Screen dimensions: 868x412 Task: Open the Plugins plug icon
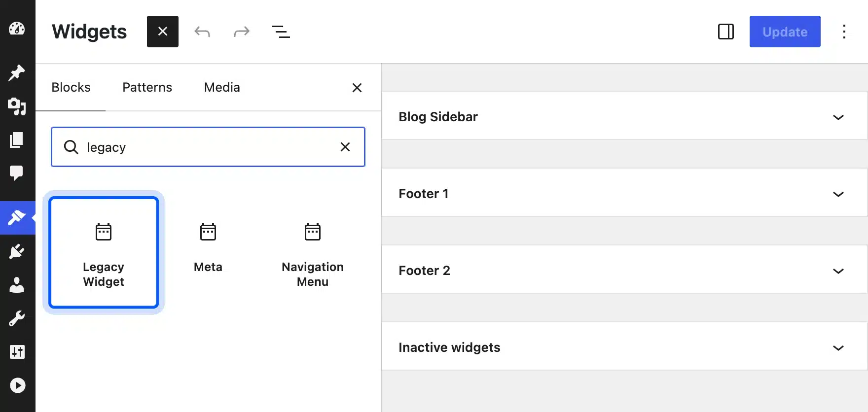(x=17, y=251)
